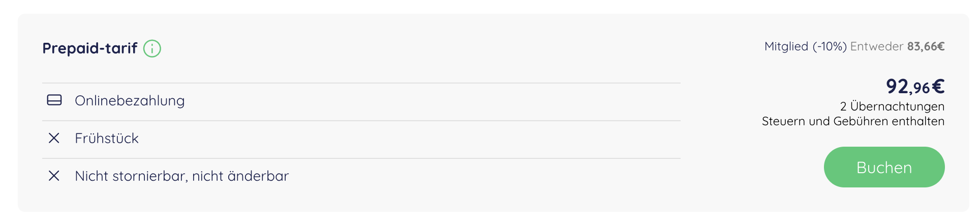Click the X icon beside Nicht stornierbar
The height and width of the screenshot is (219, 980).
(x=54, y=176)
